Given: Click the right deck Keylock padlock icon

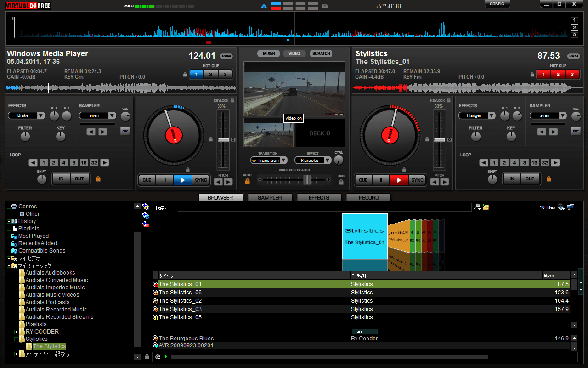Looking at the screenshot, I should pyautogui.click(x=449, y=100).
